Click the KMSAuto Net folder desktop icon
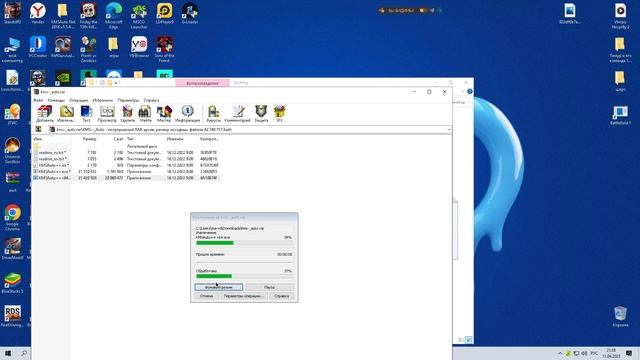Screen dimensions: 640x360 (63, 16)
